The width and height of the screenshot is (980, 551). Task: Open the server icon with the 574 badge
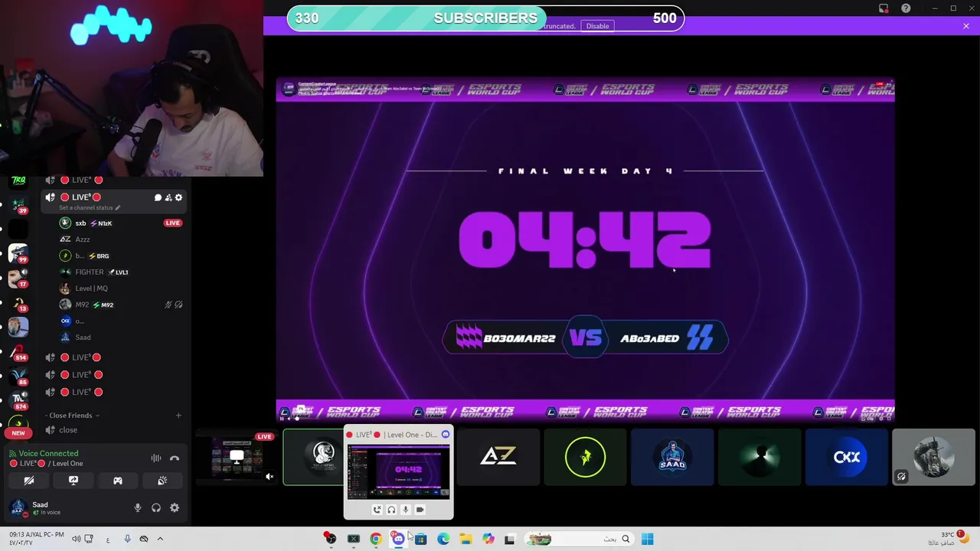click(x=18, y=400)
